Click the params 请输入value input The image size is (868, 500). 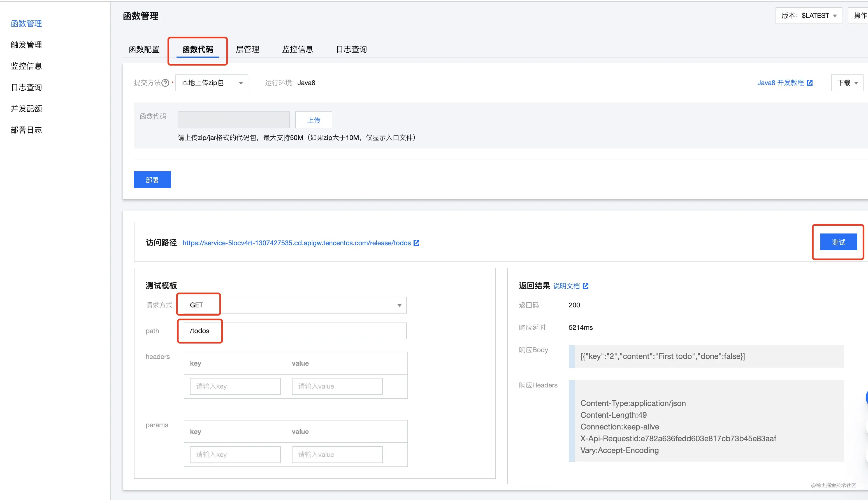337,454
